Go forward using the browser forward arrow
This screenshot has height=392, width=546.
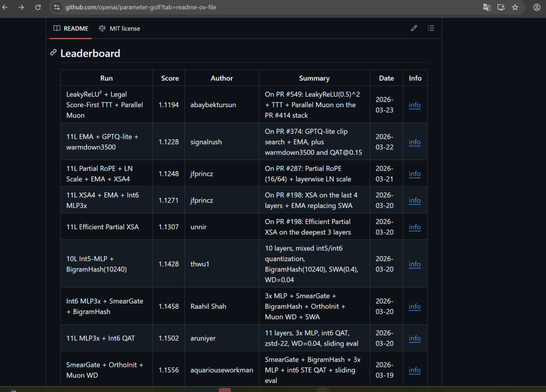21,7
